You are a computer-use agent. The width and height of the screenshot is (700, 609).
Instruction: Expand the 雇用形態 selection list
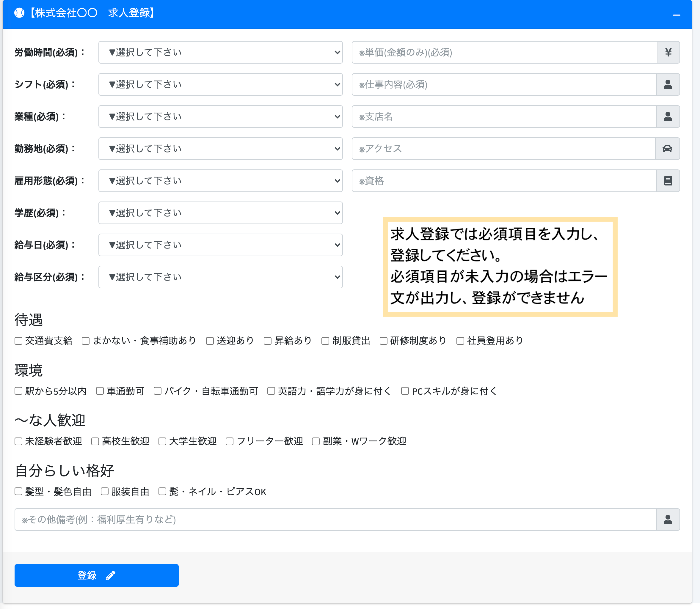pyautogui.click(x=220, y=180)
